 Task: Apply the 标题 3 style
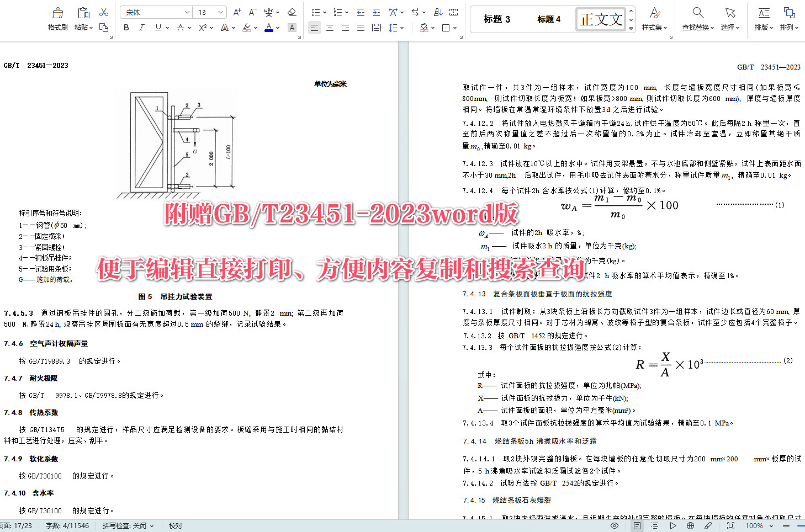(496, 19)
